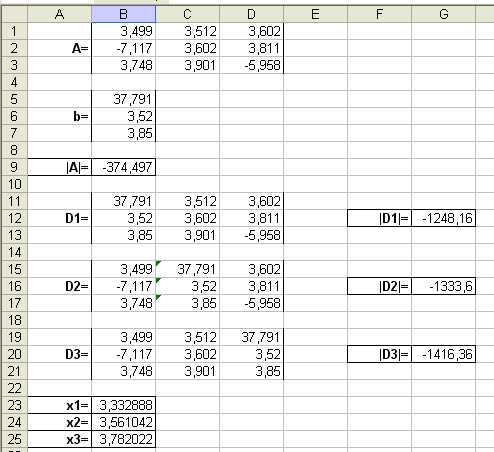Click cell D21 containing 3,85
Image resolution: width=494 pixels, height=452 pixels.
251,371
